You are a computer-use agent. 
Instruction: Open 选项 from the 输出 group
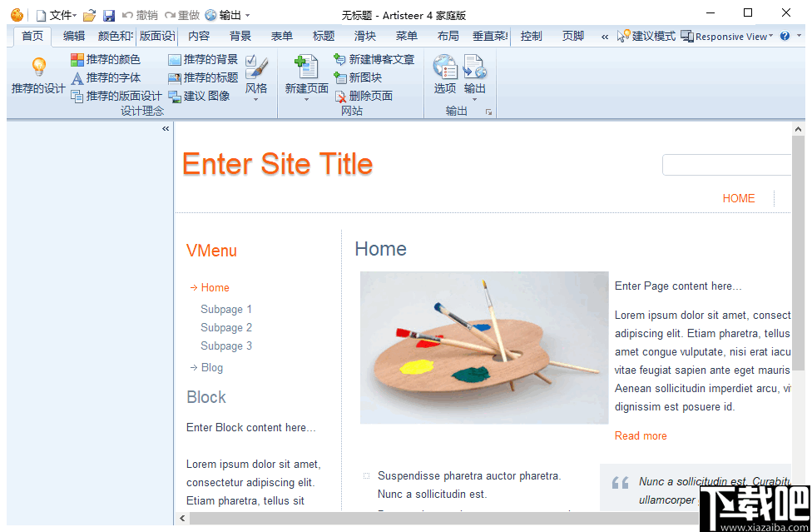click(x=444, y=75)
